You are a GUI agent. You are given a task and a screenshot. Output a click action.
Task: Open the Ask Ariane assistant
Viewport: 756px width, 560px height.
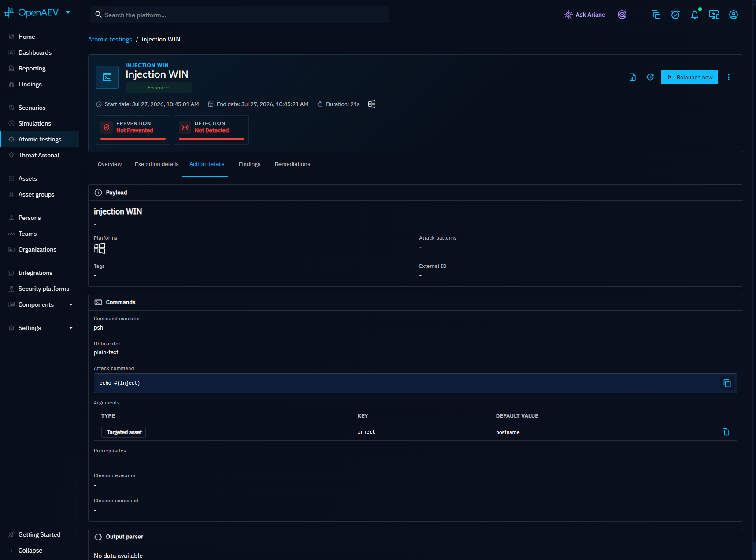[585, 15]
